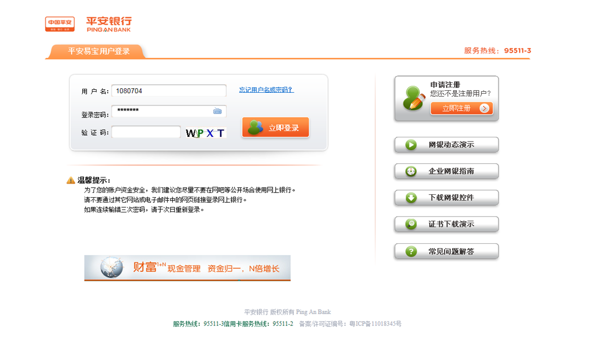Click the arrow icon on 立即注册 button
Viewport: 598px width, 364px height.
484,108
